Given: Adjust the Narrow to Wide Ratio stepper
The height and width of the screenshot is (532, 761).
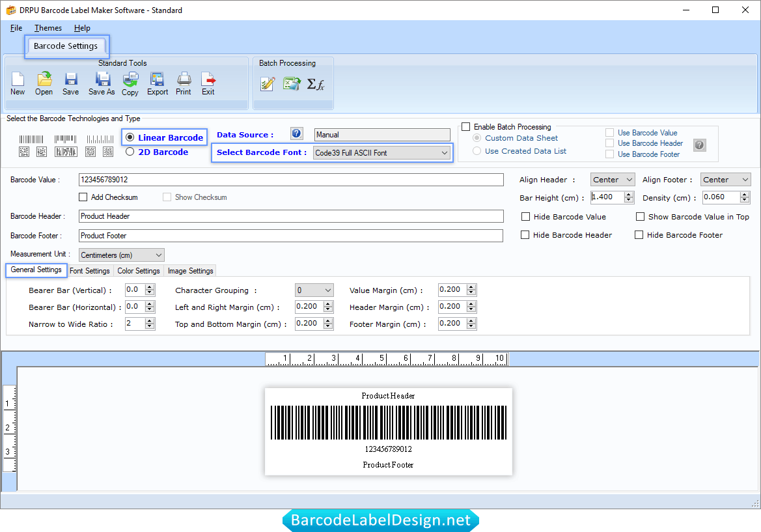Looking at the screenshot, I should pos(150,324).
